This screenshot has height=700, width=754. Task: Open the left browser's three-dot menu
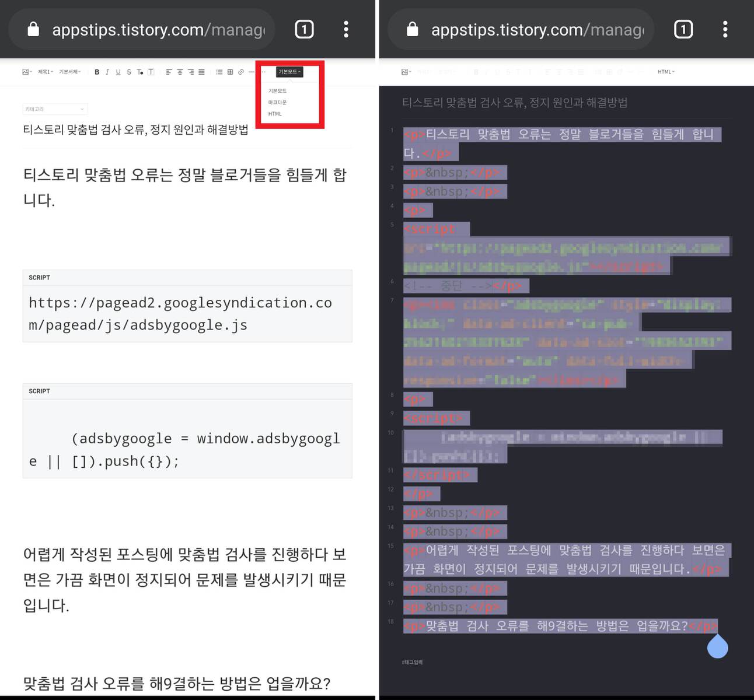tap(346, 29)
